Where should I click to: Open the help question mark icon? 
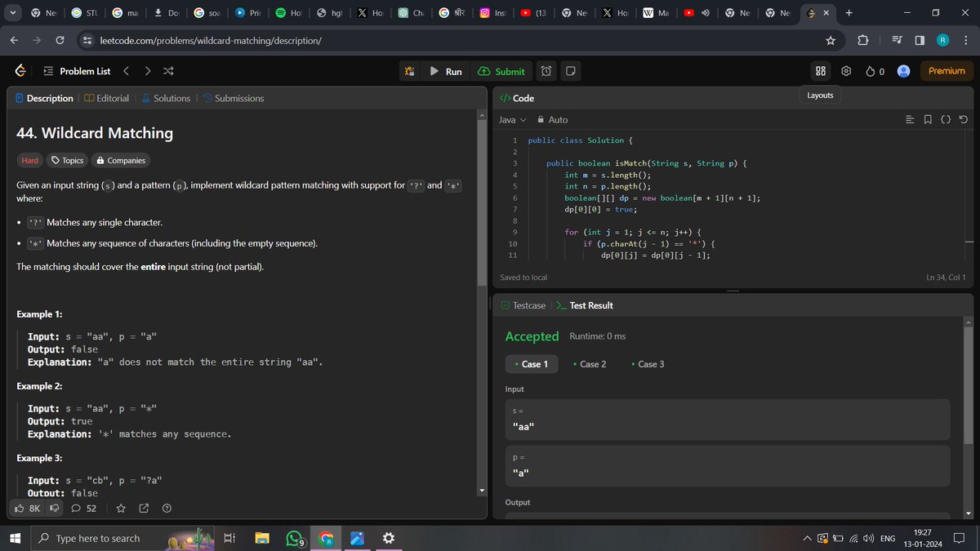167,509
